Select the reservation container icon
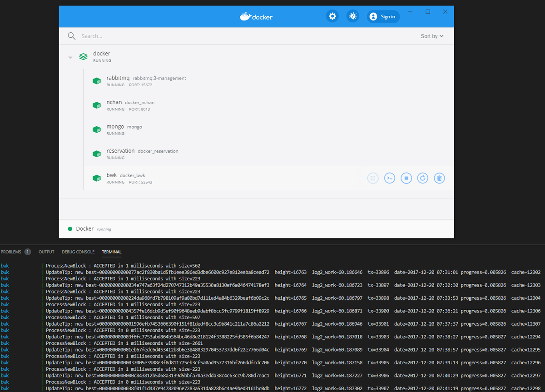545x392 pixels. [x=97, y=154]
